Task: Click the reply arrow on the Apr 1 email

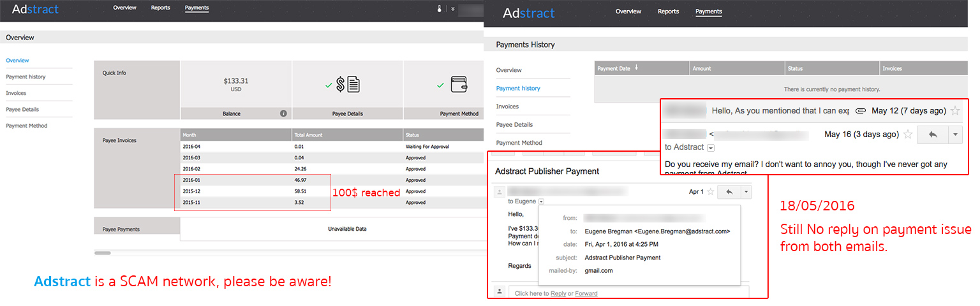Action: point(729,191)
